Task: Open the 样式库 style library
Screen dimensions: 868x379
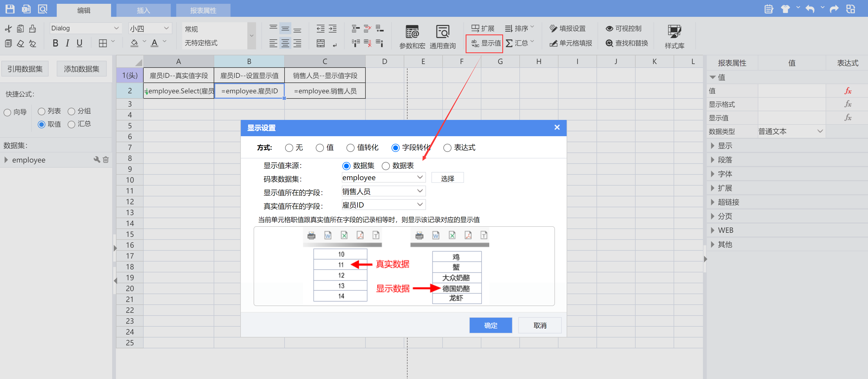Action: (x=674, y=37)
